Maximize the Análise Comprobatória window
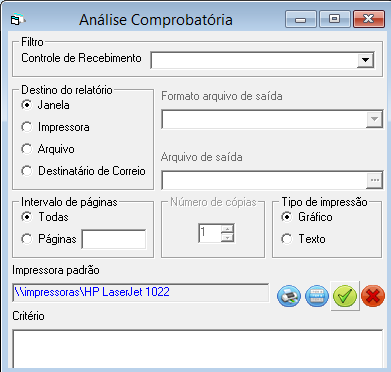The image size is (391, 372). pos(334,19)
